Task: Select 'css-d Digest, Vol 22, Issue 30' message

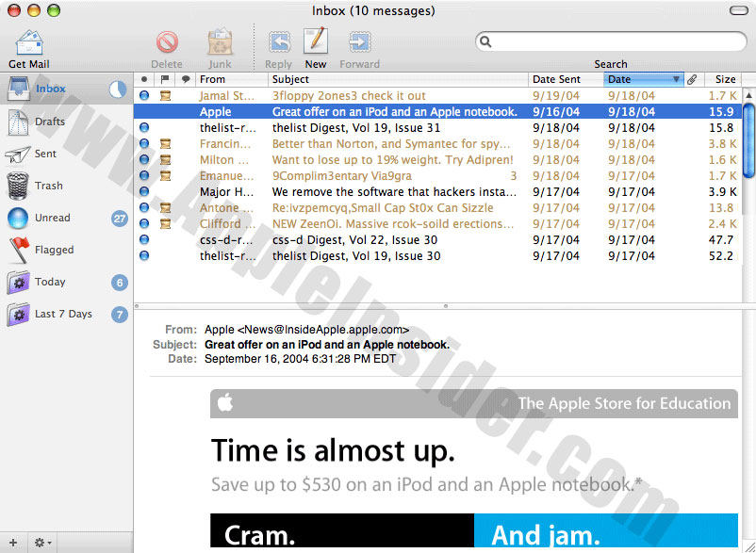Action: (437, 240)
